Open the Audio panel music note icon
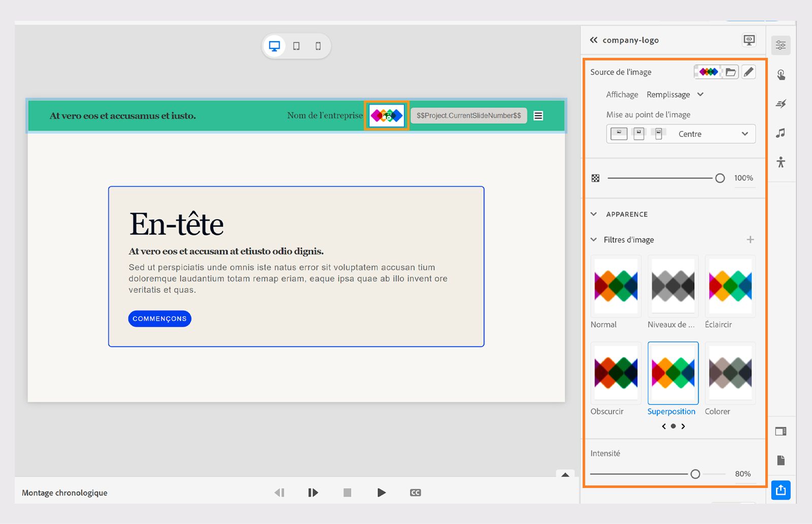This screenshot has height=524, width=812. (x=781, y=133)
